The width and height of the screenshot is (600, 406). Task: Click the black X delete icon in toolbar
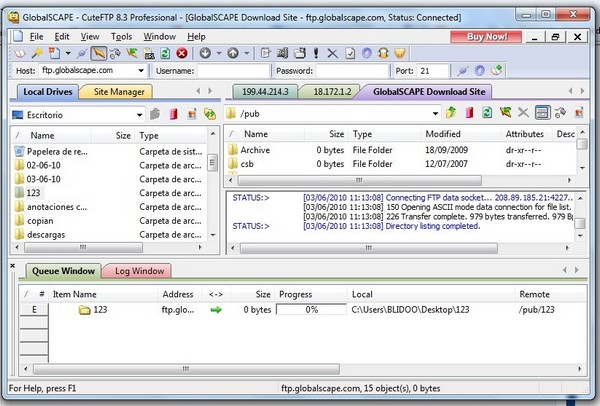333,53
